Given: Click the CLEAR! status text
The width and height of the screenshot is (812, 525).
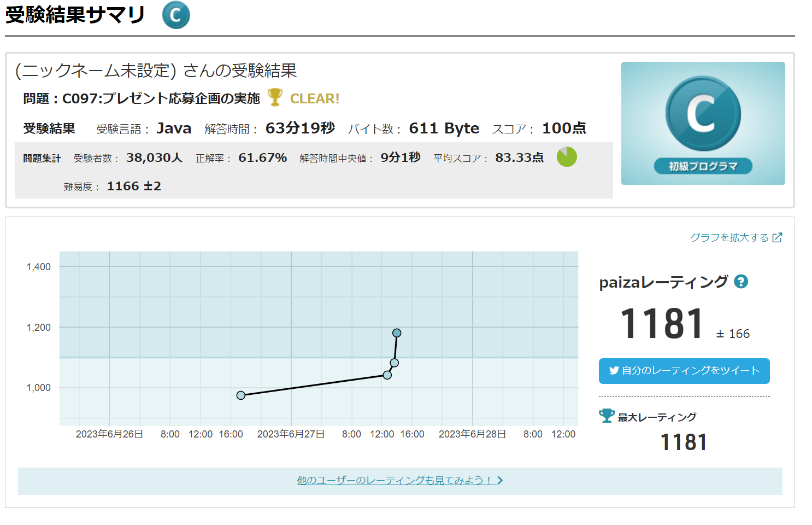Looking at the screenshot, I should (x=314, y=98).
